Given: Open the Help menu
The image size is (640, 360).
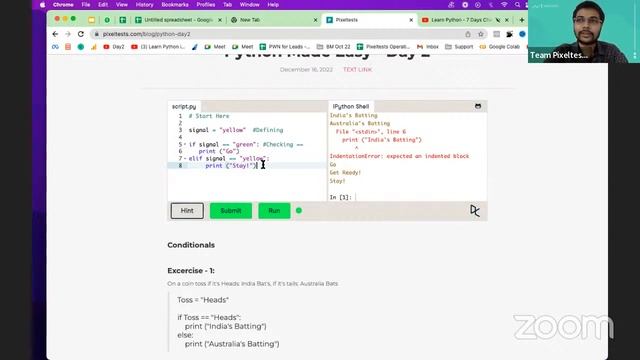Looking at the screenshot, I should pos(273,5).
